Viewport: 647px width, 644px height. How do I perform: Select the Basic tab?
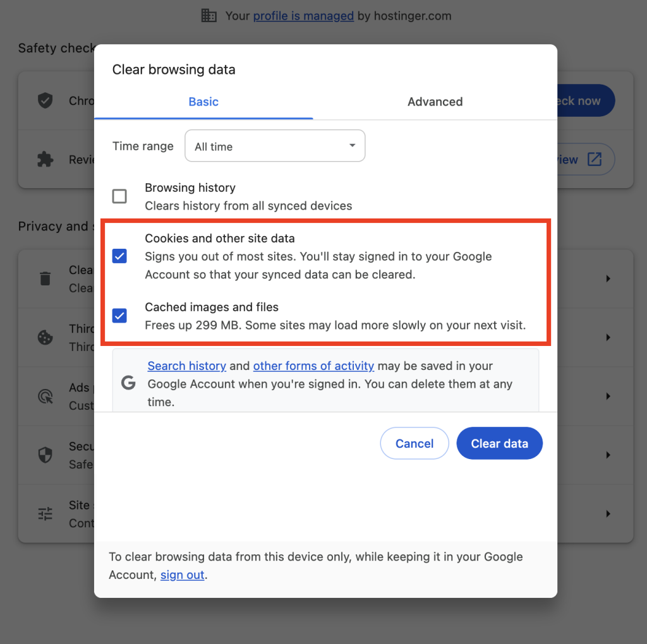203,102
